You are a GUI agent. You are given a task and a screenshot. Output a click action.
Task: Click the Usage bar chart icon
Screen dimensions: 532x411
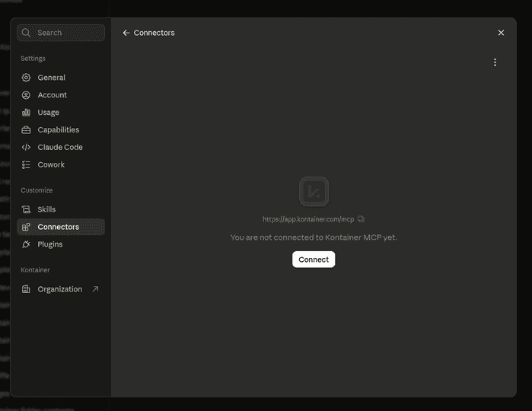click(x=26, y=113)
